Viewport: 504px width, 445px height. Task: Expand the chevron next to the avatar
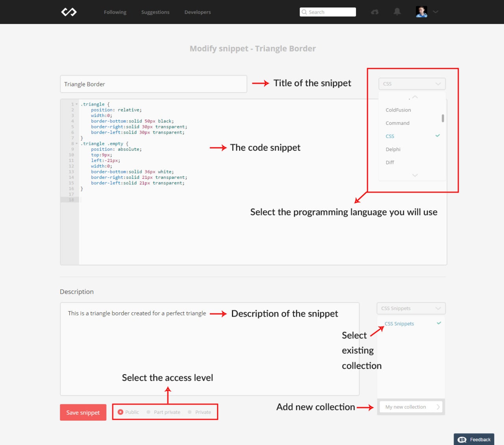435,12
